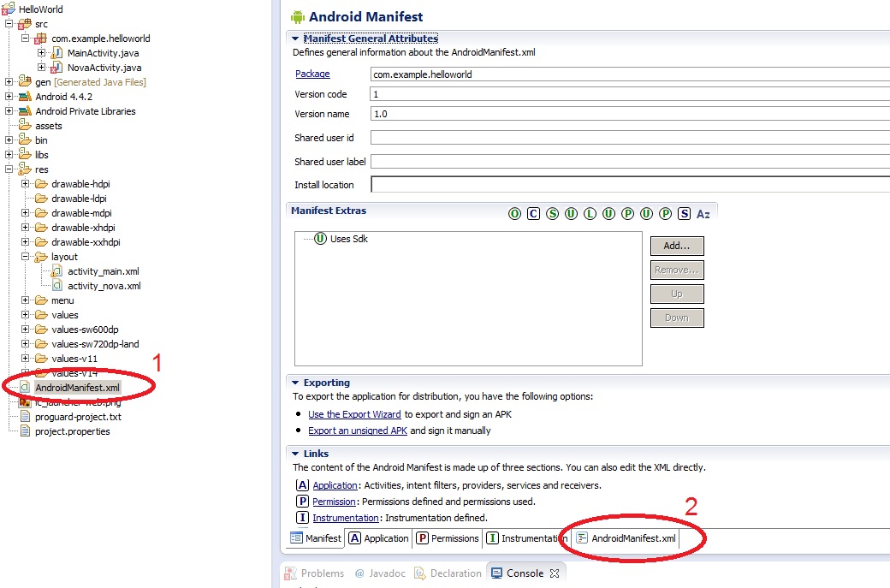Click the Add... button
This screenshot has width=890, height=588.
point(677,246)
